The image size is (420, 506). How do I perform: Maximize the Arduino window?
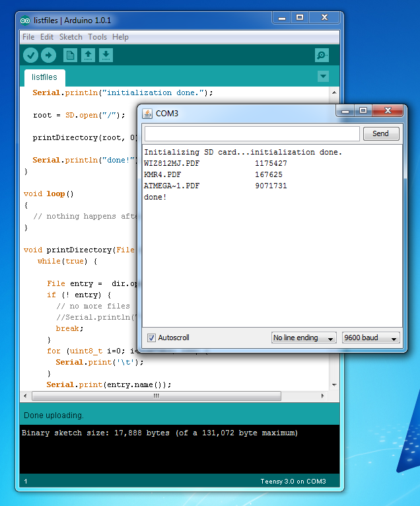point(300,18)
